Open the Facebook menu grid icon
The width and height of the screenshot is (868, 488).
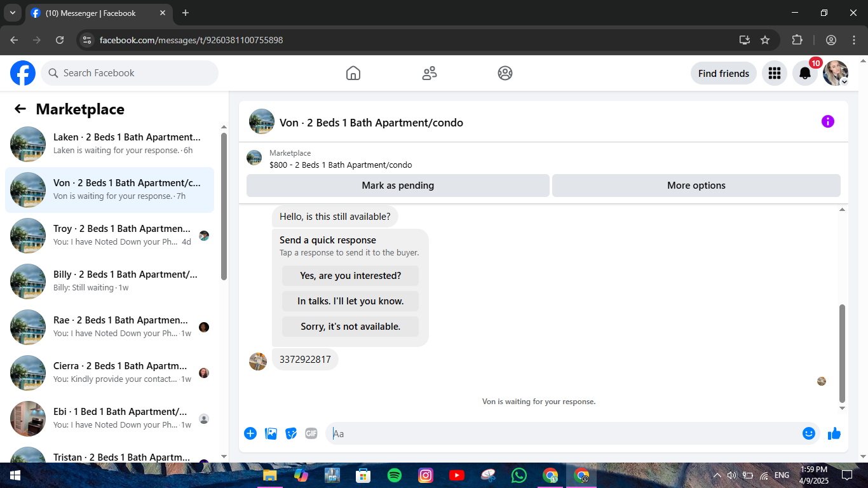774,73
